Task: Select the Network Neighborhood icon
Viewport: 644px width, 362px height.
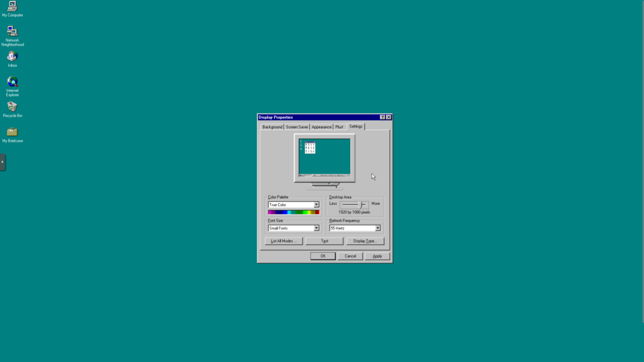Action: [x=12, y=31]
